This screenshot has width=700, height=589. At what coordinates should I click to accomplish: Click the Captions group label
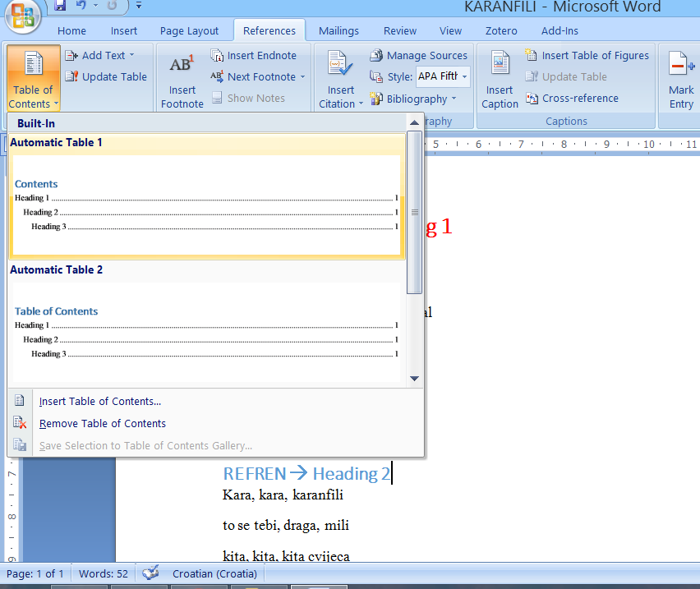[x=566, y=121]
